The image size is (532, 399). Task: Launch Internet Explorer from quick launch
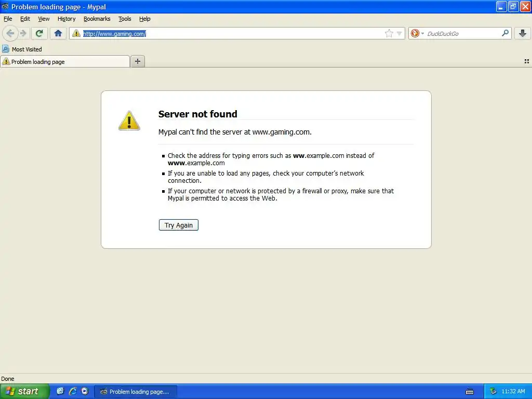tap(73, 391)
